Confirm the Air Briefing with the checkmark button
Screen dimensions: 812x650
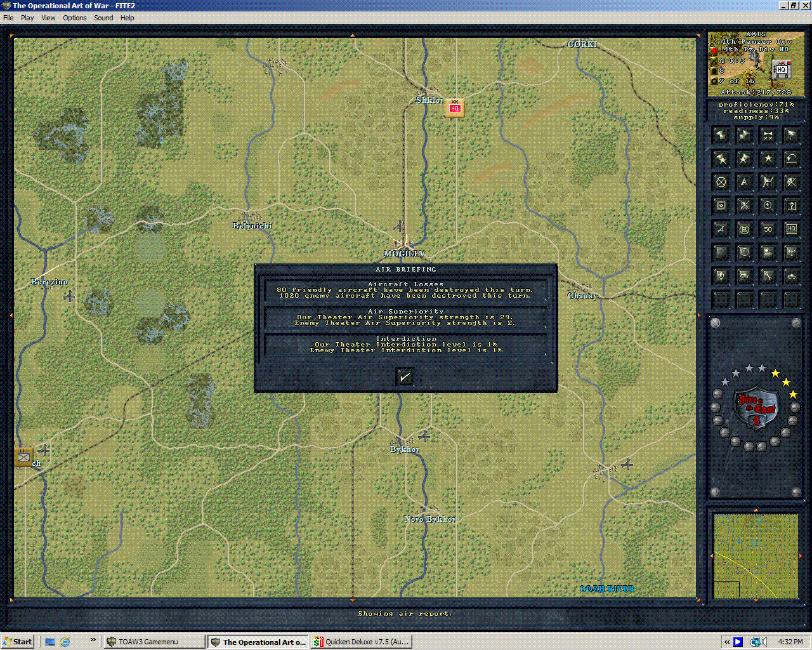point(405,377)
